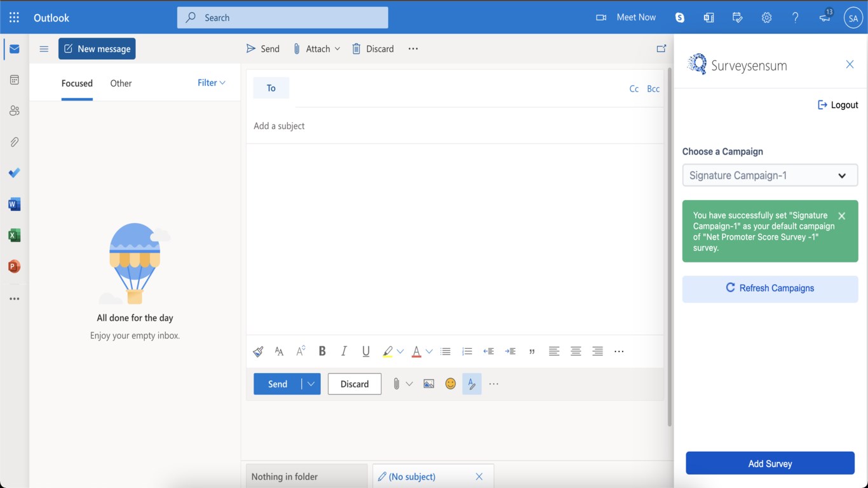Image resolution: width=868 pixels, height=488 pixels.
Task: Toggle italic formatting
Action: pyautogui.click(x=344, y=351)
